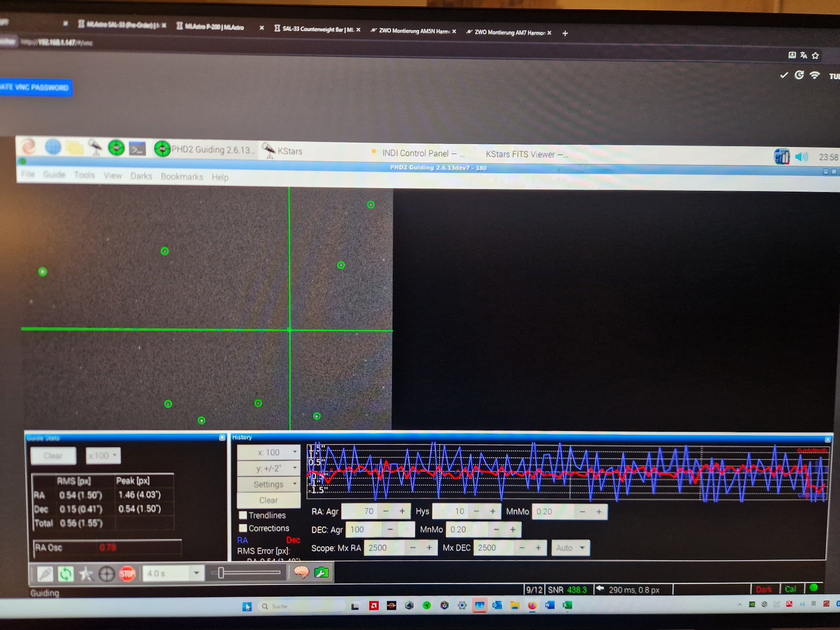Open the Auto Dec guide mode dropdown

pos(570,548)
